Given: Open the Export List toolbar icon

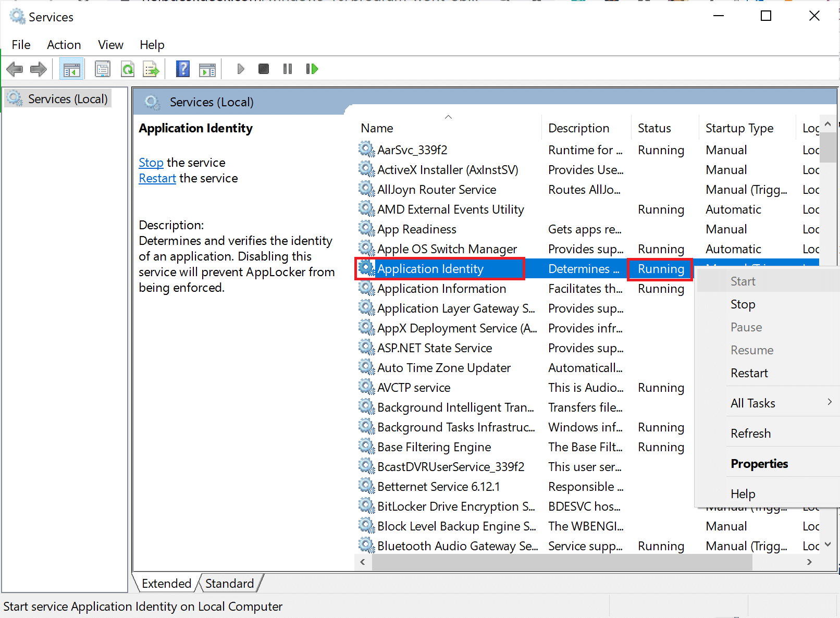Looking at the screenshot, I should [151, 68].
